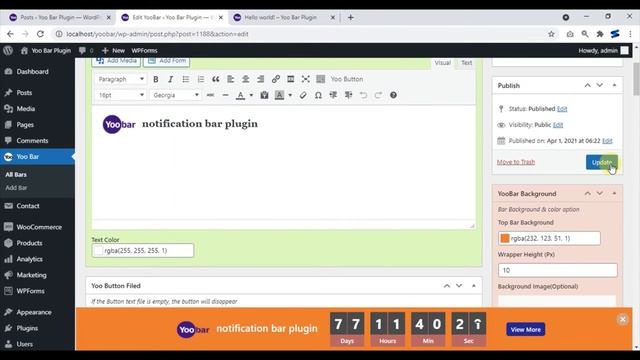Align text left
640x360 pixels.
click(231, 79)
